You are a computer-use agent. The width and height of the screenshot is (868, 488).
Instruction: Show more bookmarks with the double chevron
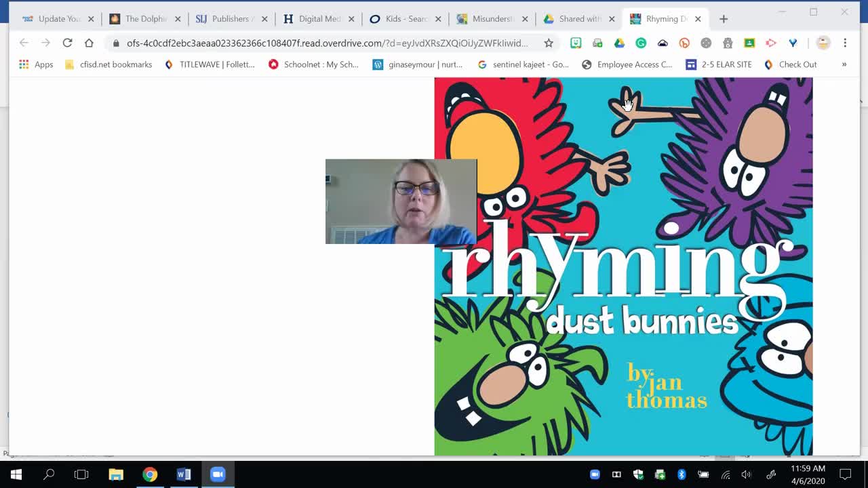(x=844, y=64)
